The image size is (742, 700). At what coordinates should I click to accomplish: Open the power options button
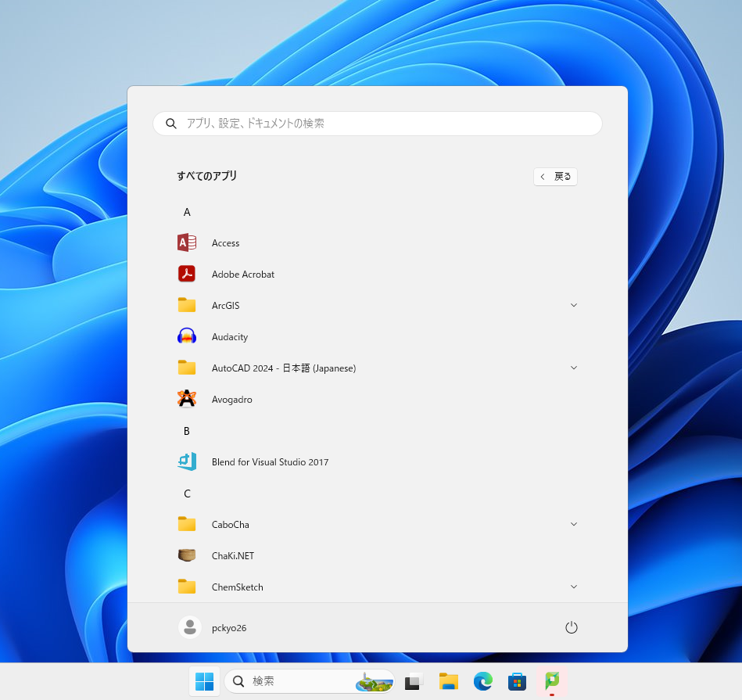coord(572,627)
